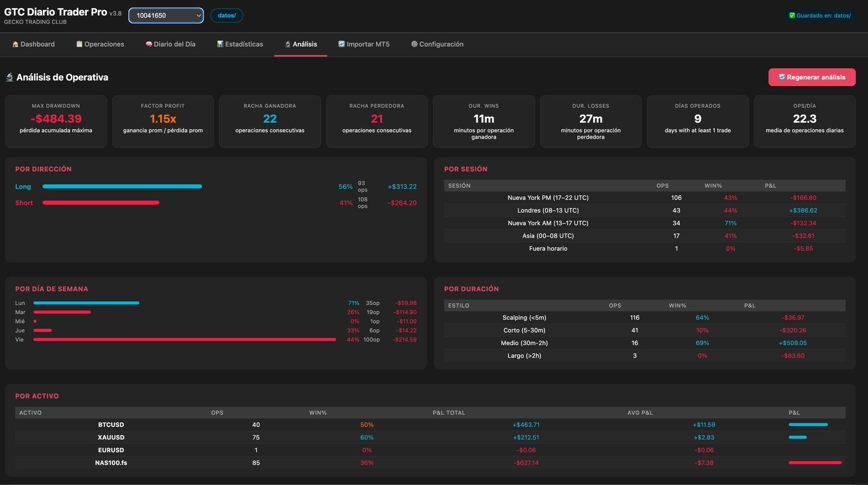Click the Configuración gear icon
This screenshot has height=485, width=868.
tap(414, 44)
